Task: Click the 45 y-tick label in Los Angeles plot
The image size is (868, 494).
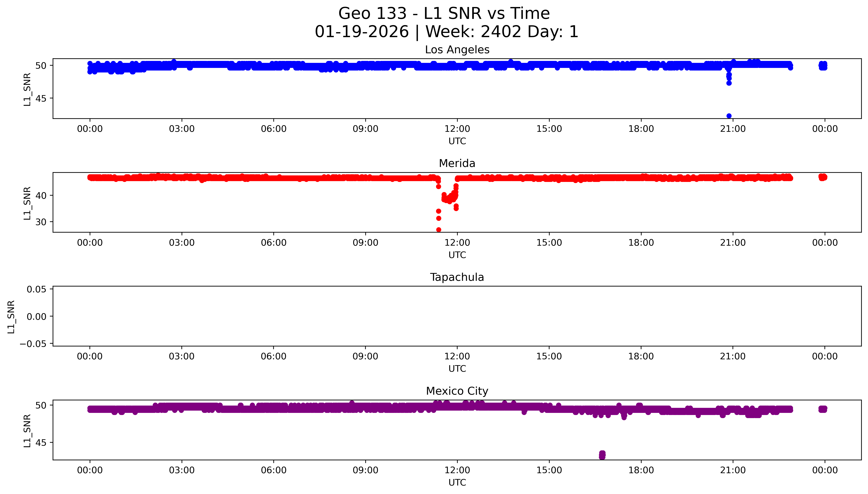Action: (x=41, y=98)
